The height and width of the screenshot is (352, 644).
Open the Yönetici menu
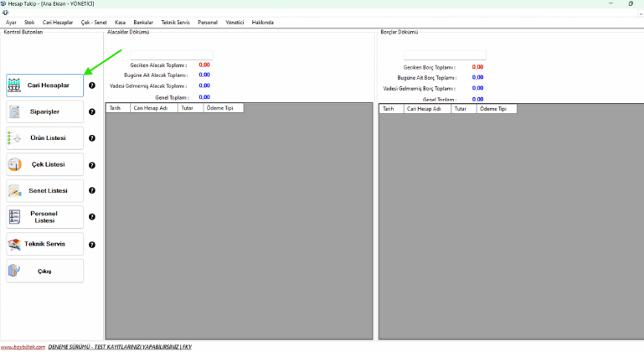tap(234, 23)
